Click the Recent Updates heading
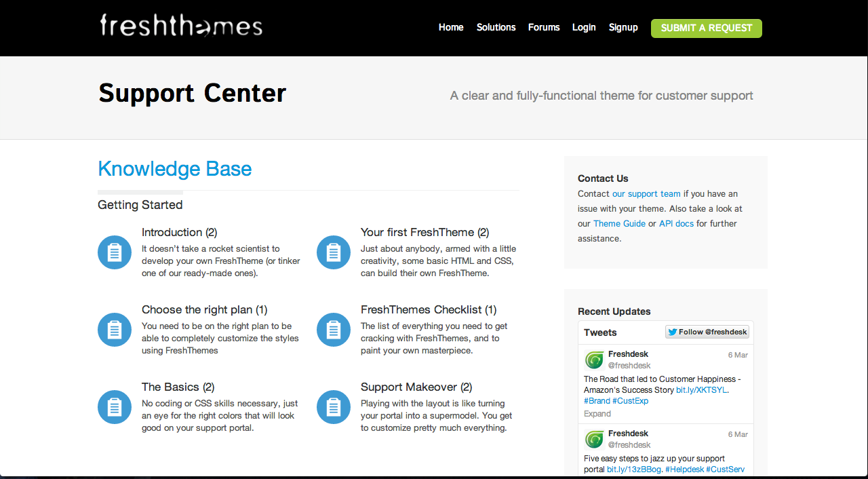Viewport: 868px width, 479px height. pyautogui.click(x=614, y=311)
